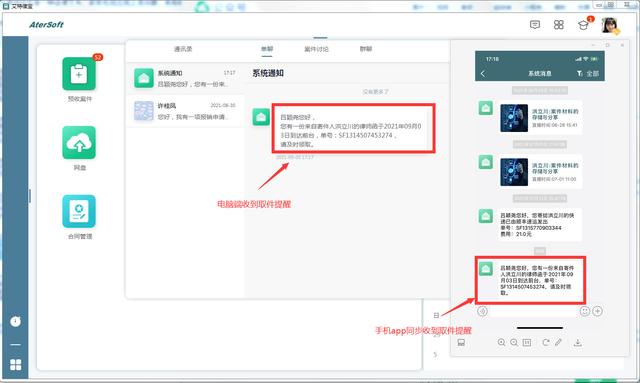Viewport: 640px width, 383px height.
Task: Tap the voice input icon in the phone chat
Action: click(x=482, y=311)
